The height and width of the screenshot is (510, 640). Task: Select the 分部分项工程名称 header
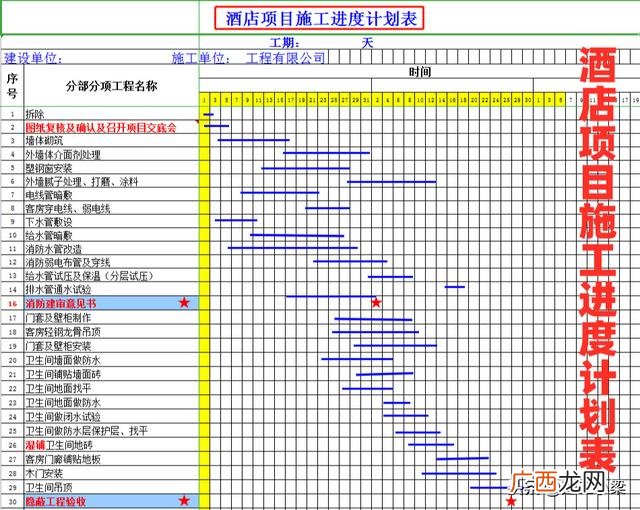coord(111,86)
